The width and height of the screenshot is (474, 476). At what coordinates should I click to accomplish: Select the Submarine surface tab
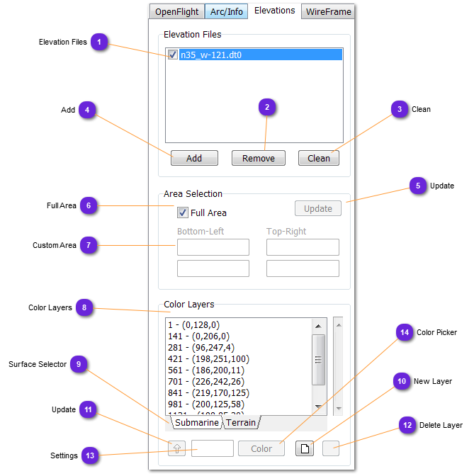[x=197, y=423]
